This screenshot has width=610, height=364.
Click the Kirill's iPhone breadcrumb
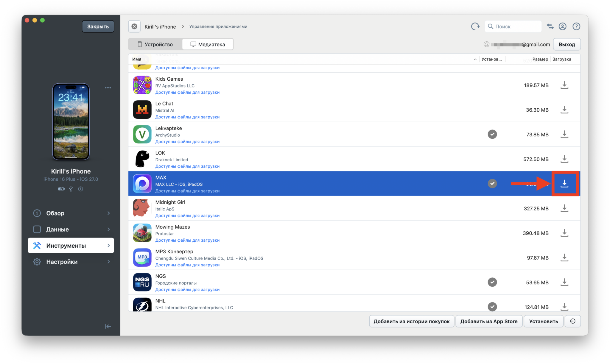click(160, 26)
